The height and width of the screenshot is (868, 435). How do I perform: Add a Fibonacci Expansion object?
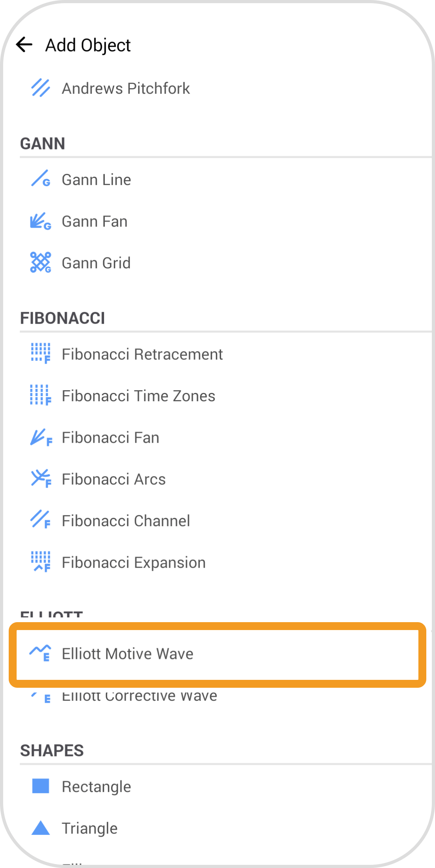point(134,562)
